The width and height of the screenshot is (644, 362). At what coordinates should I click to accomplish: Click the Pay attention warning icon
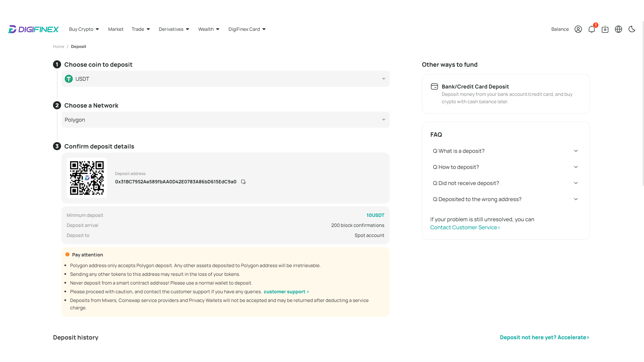click(x=67, y=254)
